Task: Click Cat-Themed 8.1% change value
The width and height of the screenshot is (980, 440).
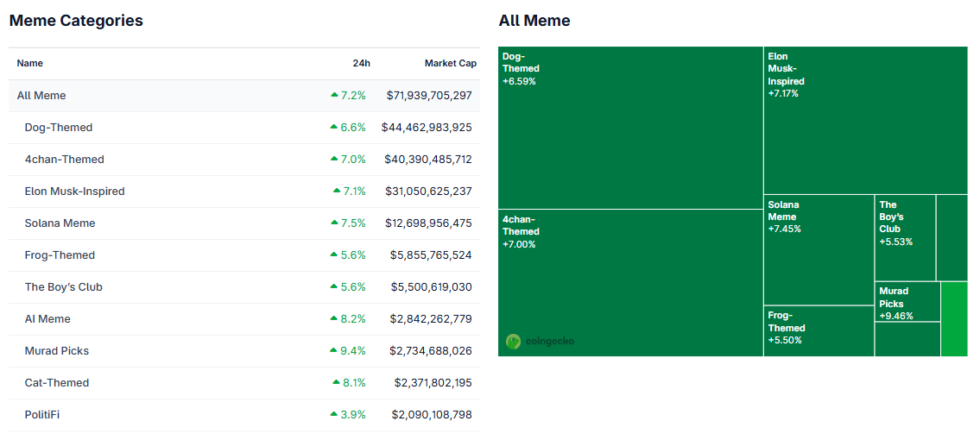Action: click(354, 382)
